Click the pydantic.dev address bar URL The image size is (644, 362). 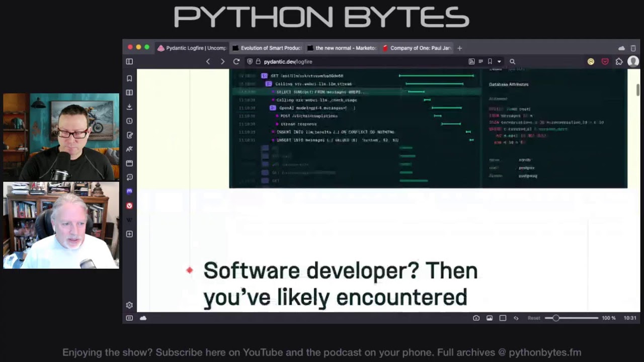(x=288, y=61)
